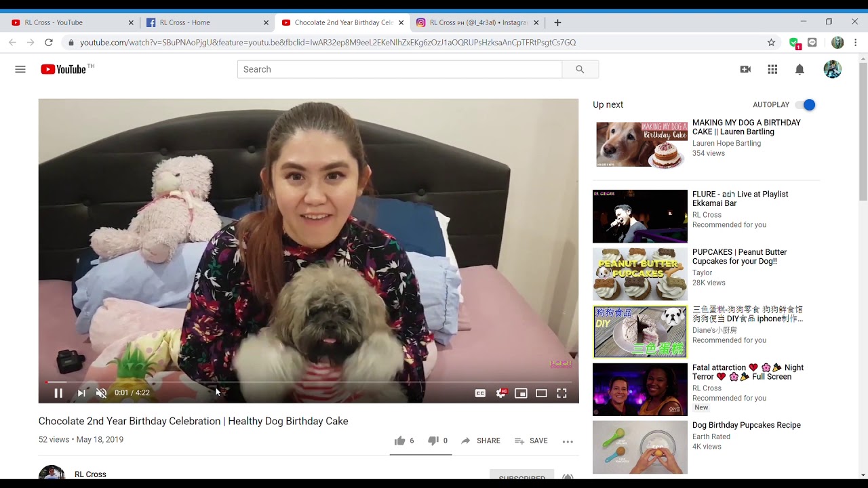Screen dimensions: 868x488
Task: Open the RL Cross channel name under video
Action: coord(90,474)
